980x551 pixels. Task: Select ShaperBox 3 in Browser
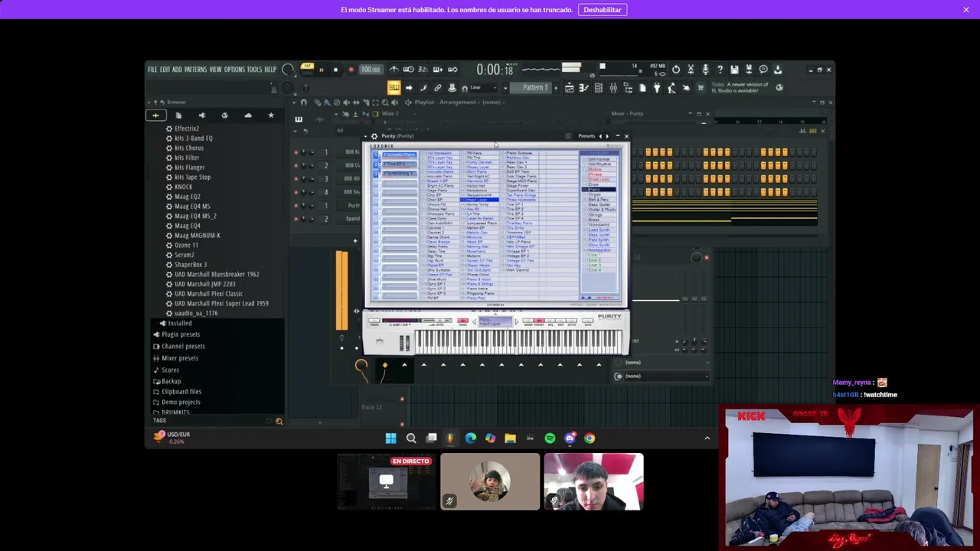click(x=190, y=265)
